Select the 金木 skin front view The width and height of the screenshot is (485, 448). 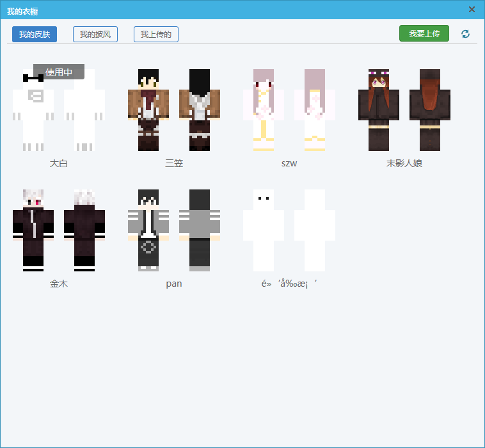tap(33, 230)
